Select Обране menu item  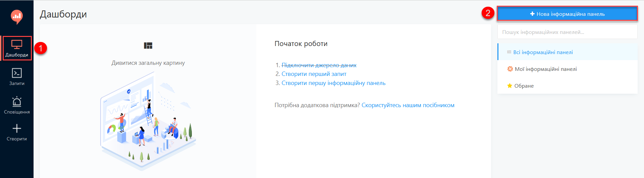(x=568, y=86)
